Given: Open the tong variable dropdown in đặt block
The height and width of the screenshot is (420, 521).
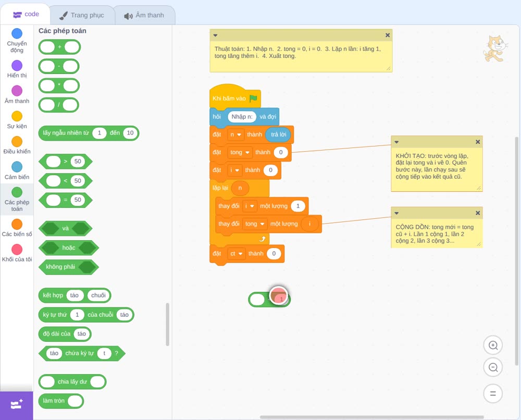Looking at the screenshot, I should pyautogui.click(x=240, y=152).
